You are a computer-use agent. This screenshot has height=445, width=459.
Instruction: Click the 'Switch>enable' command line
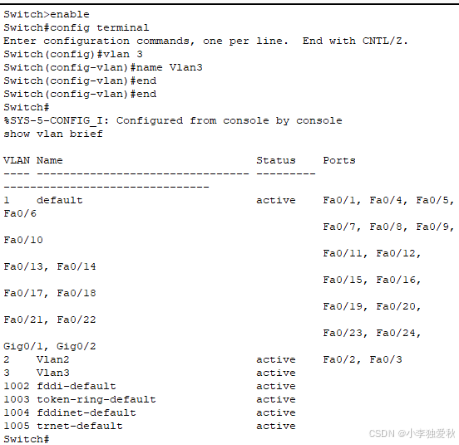pyautogui.click(x=46, y=14)
